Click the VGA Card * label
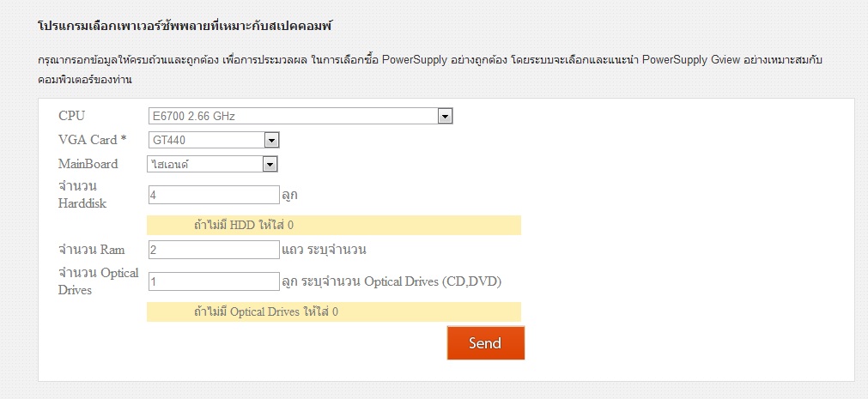 [93, 140]
